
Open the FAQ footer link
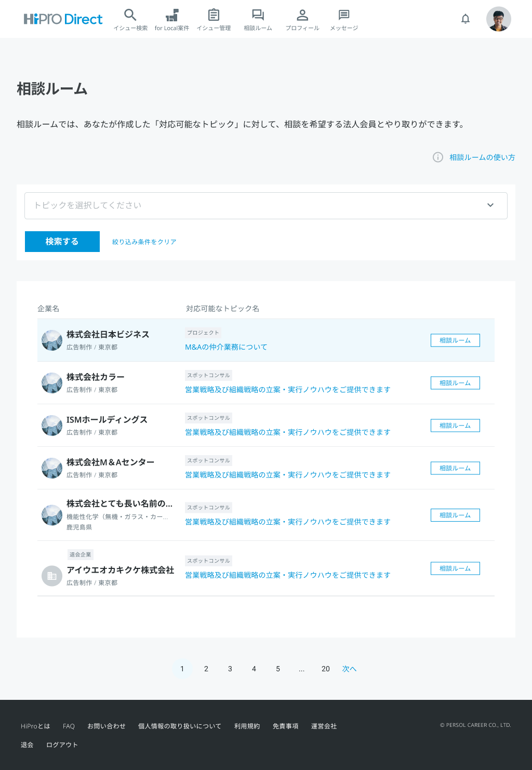(x=69, y=726)
